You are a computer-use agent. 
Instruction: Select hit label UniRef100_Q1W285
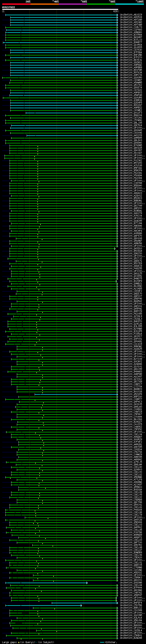click(131, 221)
